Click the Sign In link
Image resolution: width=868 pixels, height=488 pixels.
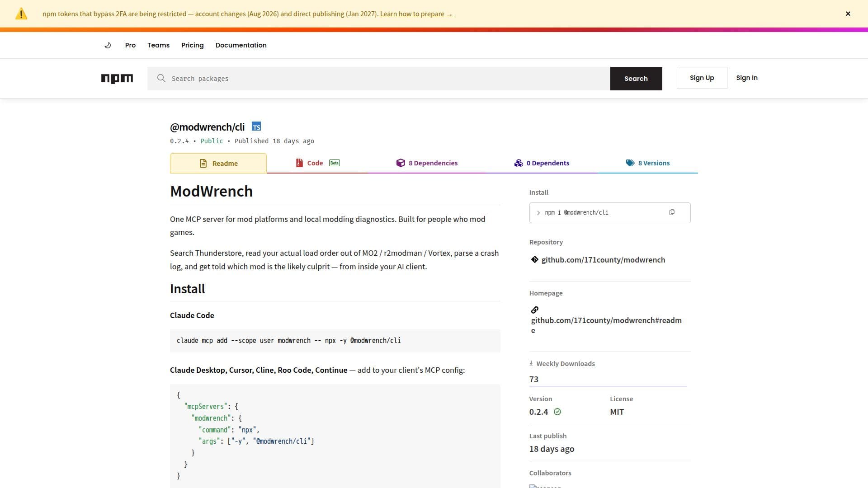tap(747, 78)
